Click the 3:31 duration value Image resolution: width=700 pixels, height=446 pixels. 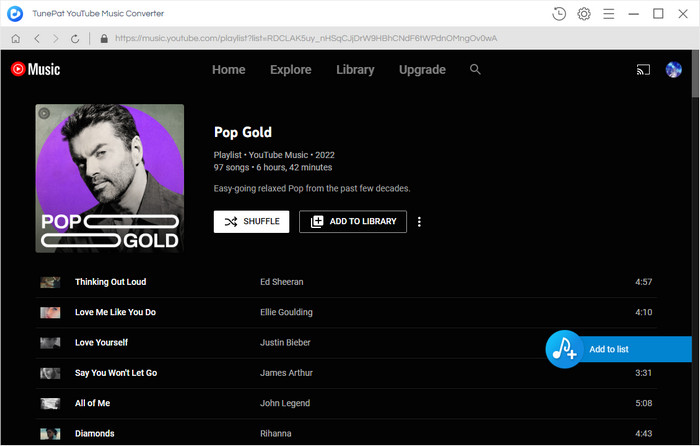[x=643, y=373]
